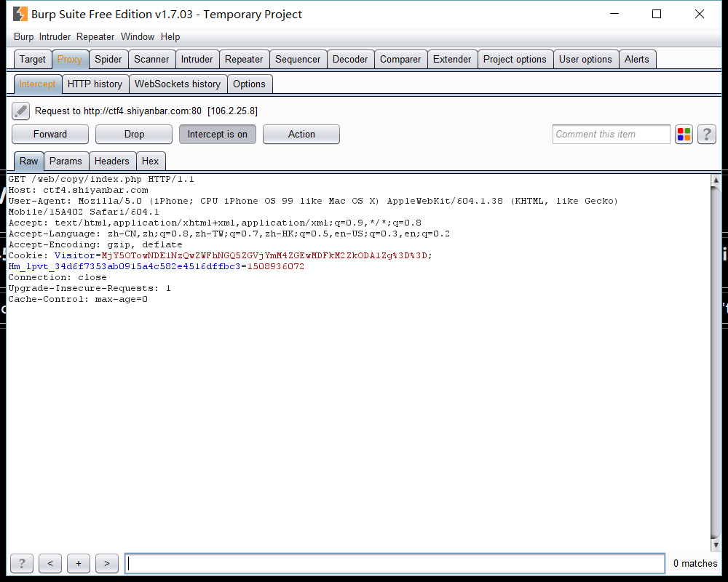Open the Help menu
Image resolution: width=728 pixels, height=582 pixels.
(x=170, y=36)
